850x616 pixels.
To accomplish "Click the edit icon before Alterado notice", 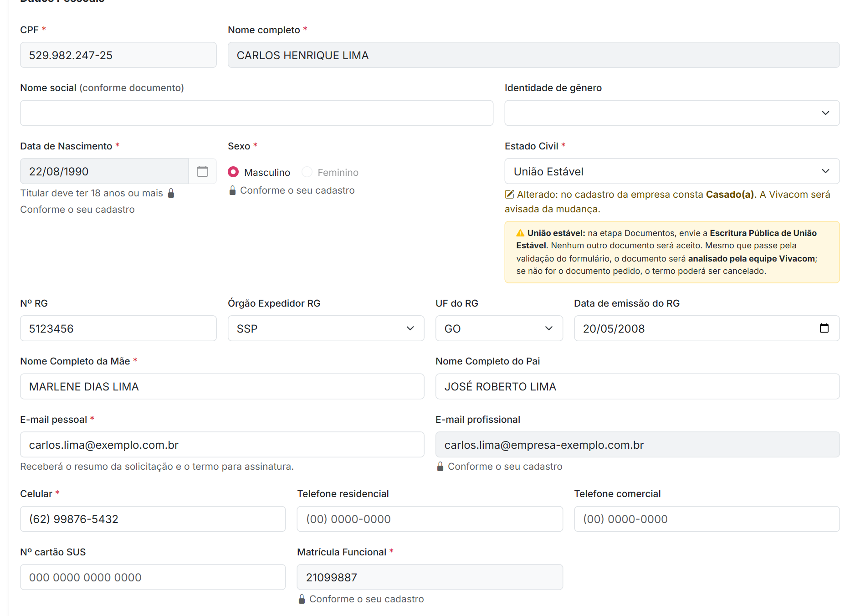I will (510, 195).
